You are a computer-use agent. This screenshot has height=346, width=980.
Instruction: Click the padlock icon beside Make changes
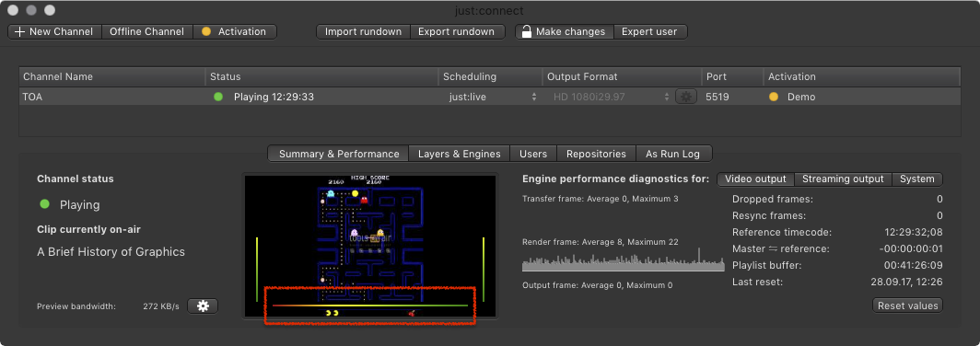(527, 31)
